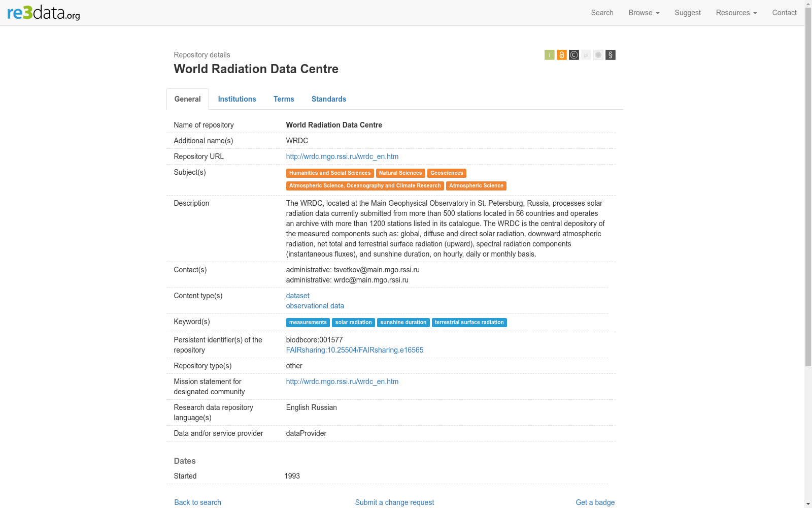
Task: Click the contact 'tsvetkov@main.mgo.rssi.ru'
Action: coord(377,270)
